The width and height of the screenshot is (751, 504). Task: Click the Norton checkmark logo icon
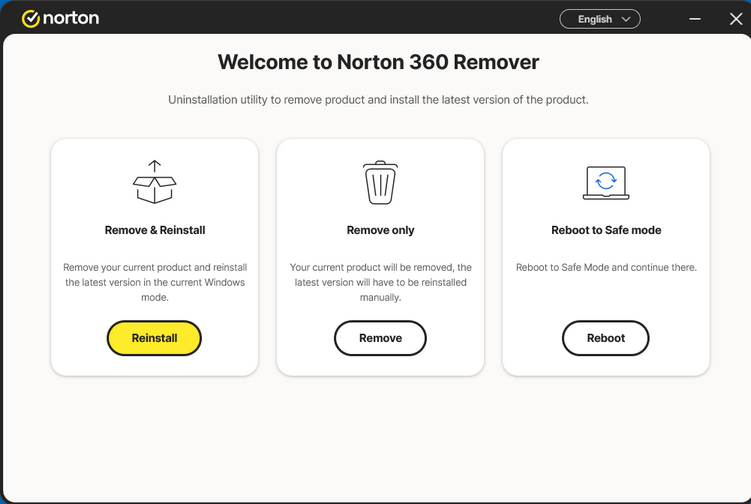click(30, 19)
